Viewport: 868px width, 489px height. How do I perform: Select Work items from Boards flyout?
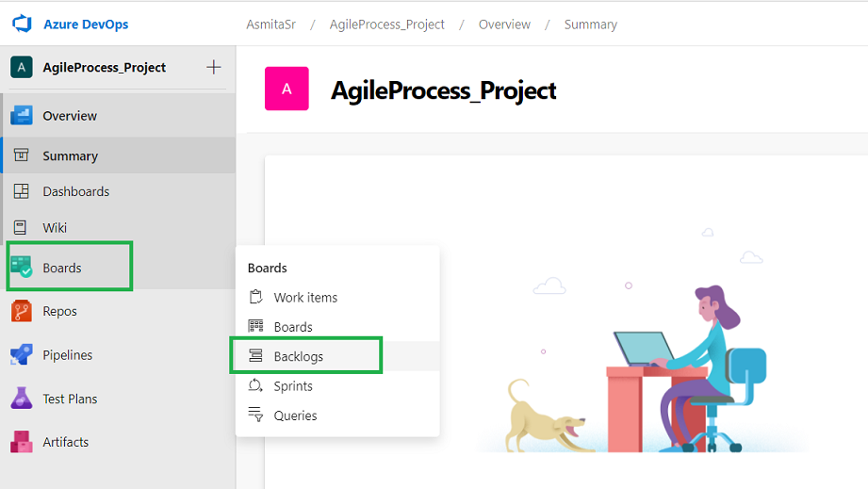[304, 298]
